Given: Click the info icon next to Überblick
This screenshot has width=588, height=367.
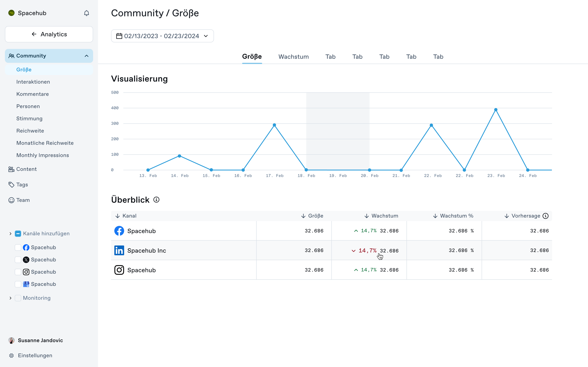Looking at the screenshot, I should pyautogui.click(x=156, y=200).
